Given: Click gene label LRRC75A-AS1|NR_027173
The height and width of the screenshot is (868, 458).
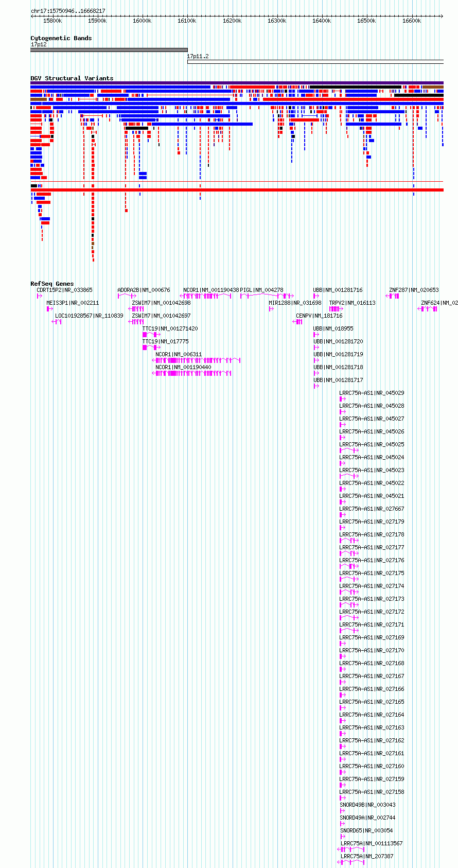Looking at the screenshot, I should (372, 599).
